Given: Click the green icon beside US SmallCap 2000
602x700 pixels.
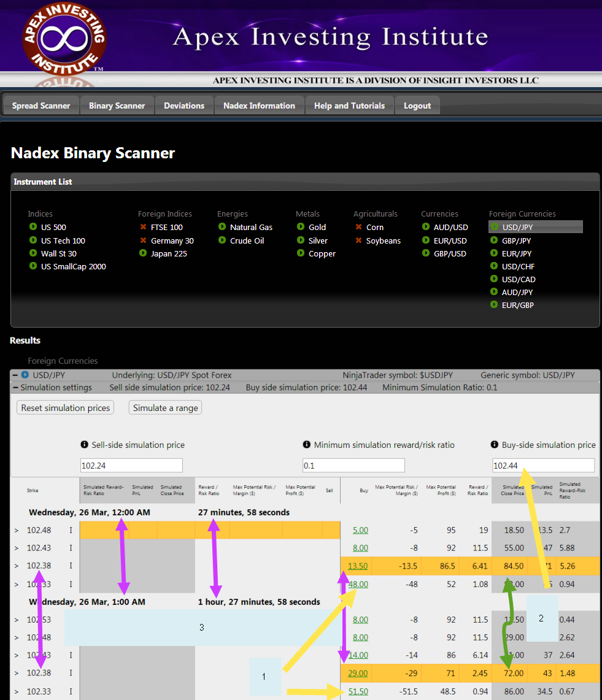Looking at the screenshot, I should pyautogui.click(x=33, y=266).
